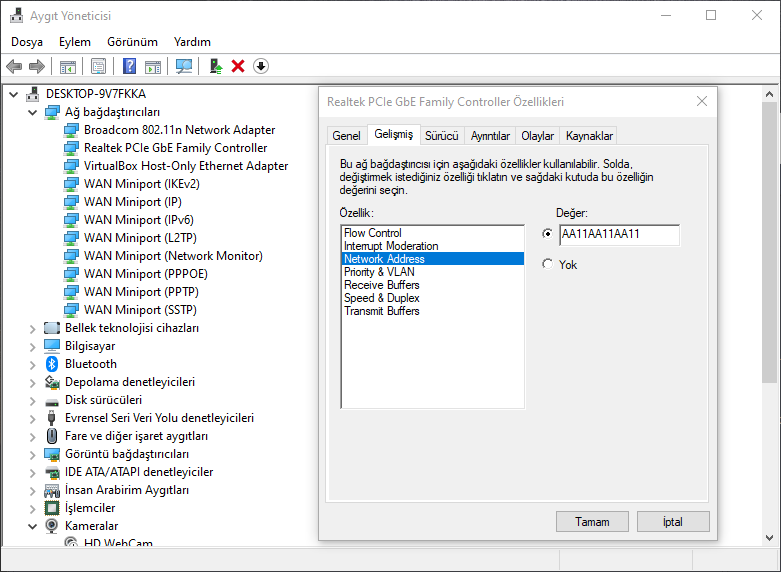
Task: Click the Fare ve diğer işaret aygıtları mouse icon
Action: (x=52, y=436)
